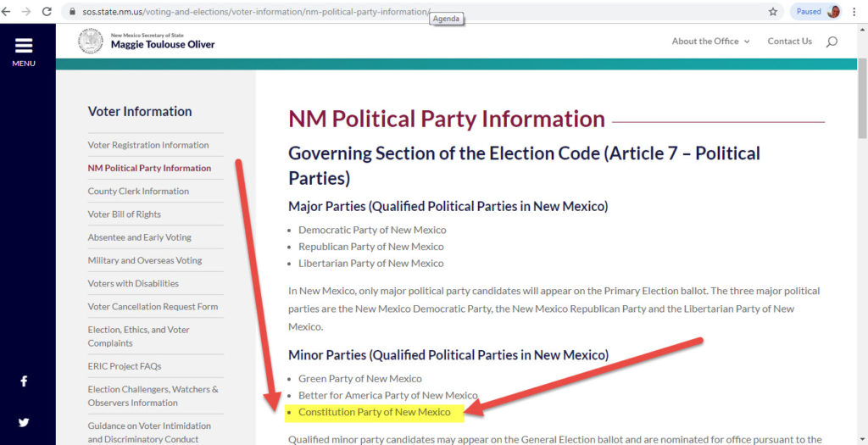
Task: Click the browser back arrow
Action: [5, 12]
